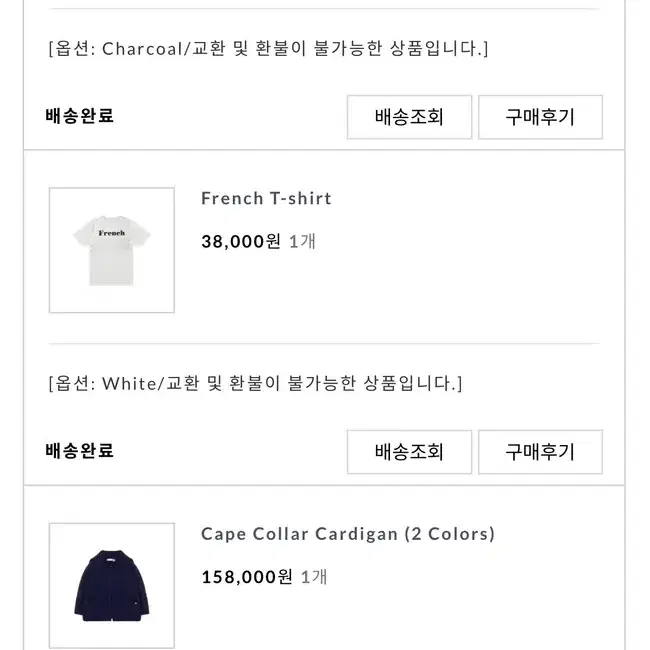Track delivery for the Charcoal option order
This screenshot has height=650, width=650.
tap(409, 117)
